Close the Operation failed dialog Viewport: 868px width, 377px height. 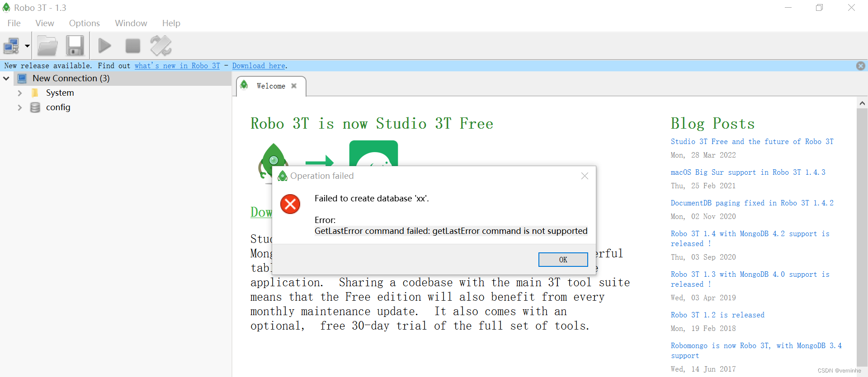[x=585, y=176]
